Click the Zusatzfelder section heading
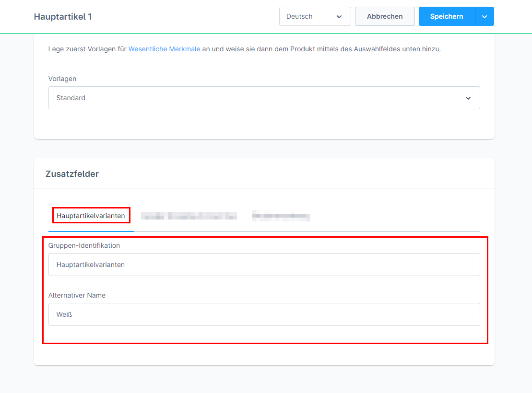The height and width of the screenshot is (393, 532). pyautogui.click(x=72, y=173)
